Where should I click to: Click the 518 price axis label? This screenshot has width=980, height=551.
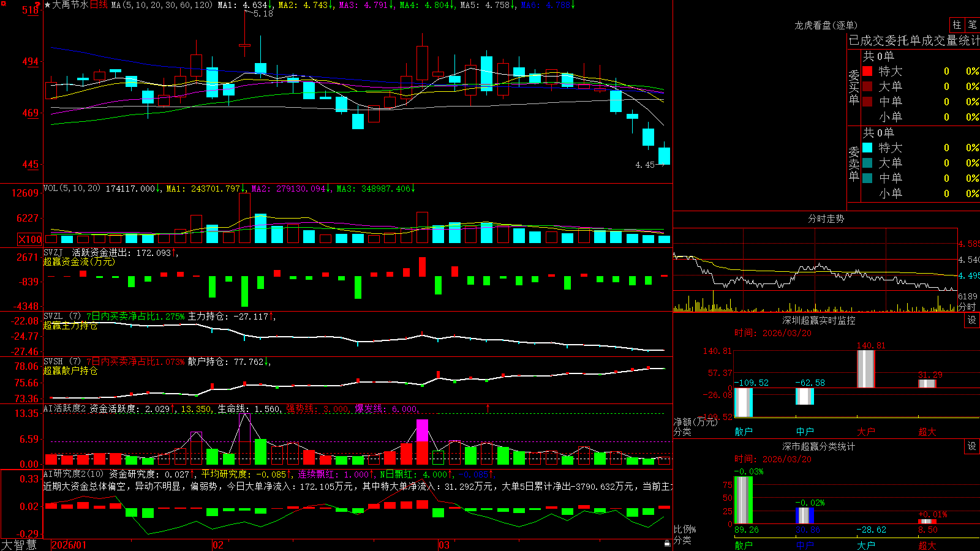31,10
